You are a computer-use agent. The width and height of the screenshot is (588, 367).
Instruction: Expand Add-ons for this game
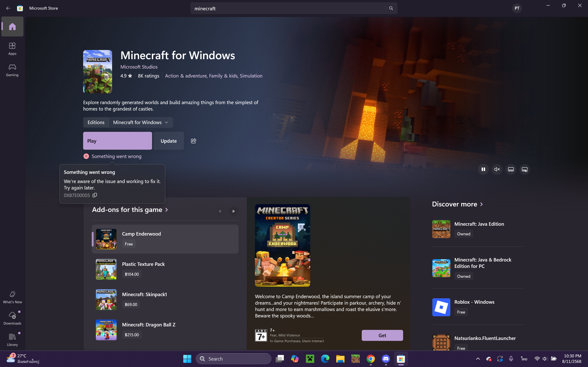tap(130, 210)
